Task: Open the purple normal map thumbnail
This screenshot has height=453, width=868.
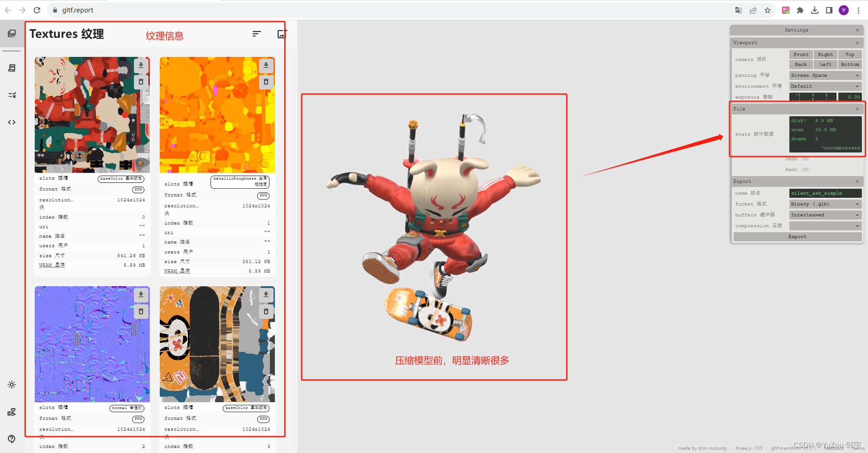Action: click(x=92, y=344)
